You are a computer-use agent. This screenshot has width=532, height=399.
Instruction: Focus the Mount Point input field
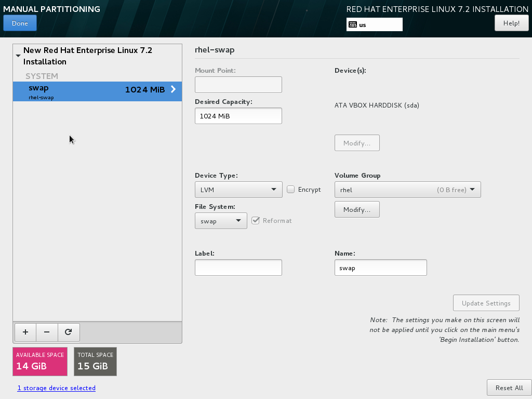click(238, 85)
